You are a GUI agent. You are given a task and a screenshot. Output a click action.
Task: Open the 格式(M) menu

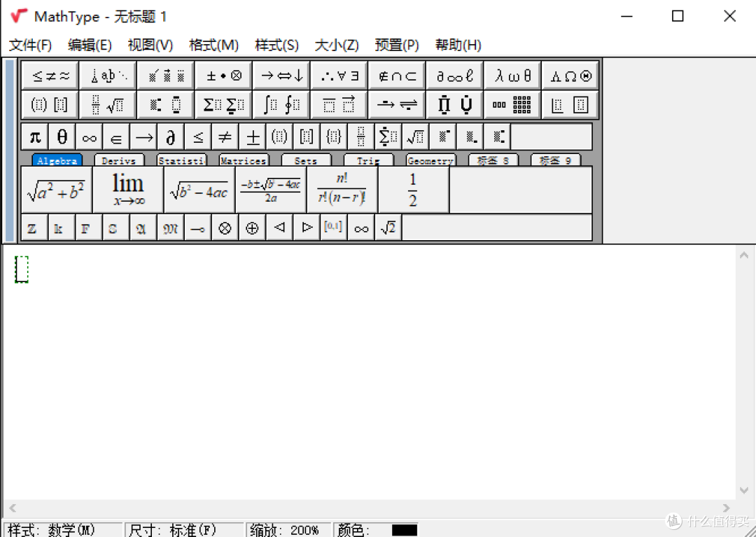click(213, 45)
